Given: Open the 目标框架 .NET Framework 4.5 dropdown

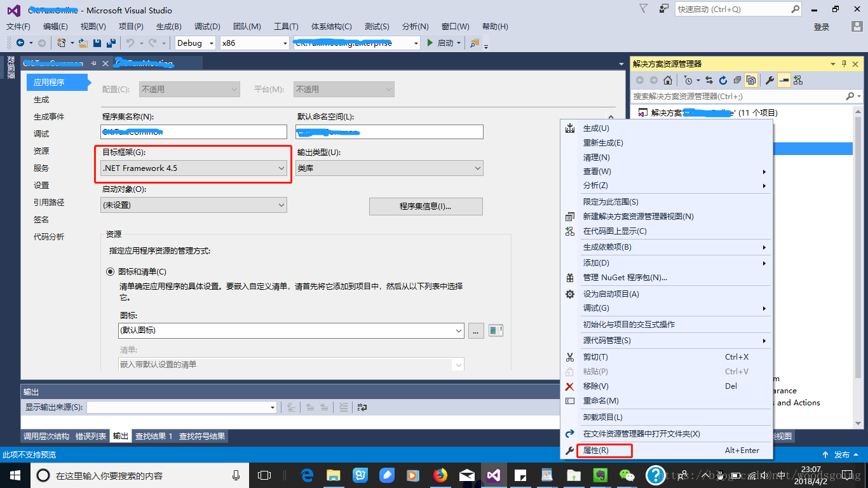Looking at the screenshot, I should 194,168.
